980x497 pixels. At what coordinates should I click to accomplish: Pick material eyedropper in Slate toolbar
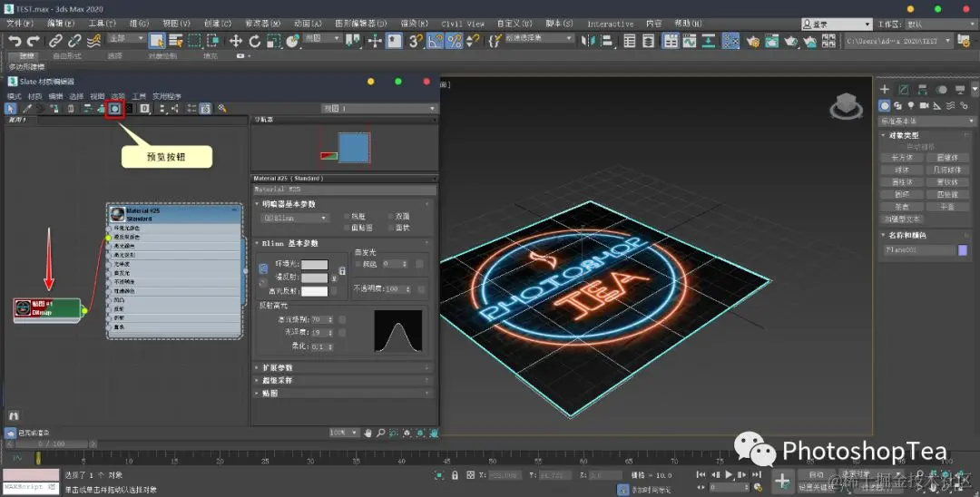coord(27,109)
